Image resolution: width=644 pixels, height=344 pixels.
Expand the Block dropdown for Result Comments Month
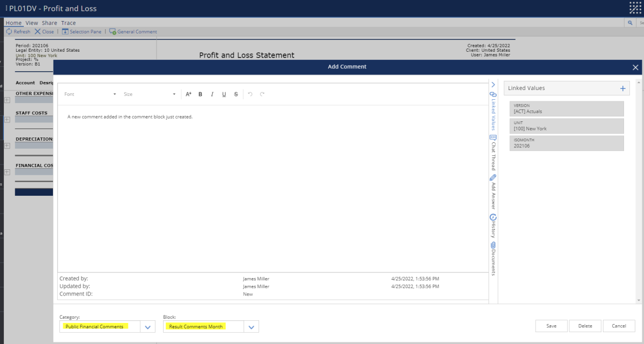pos(251,326)
